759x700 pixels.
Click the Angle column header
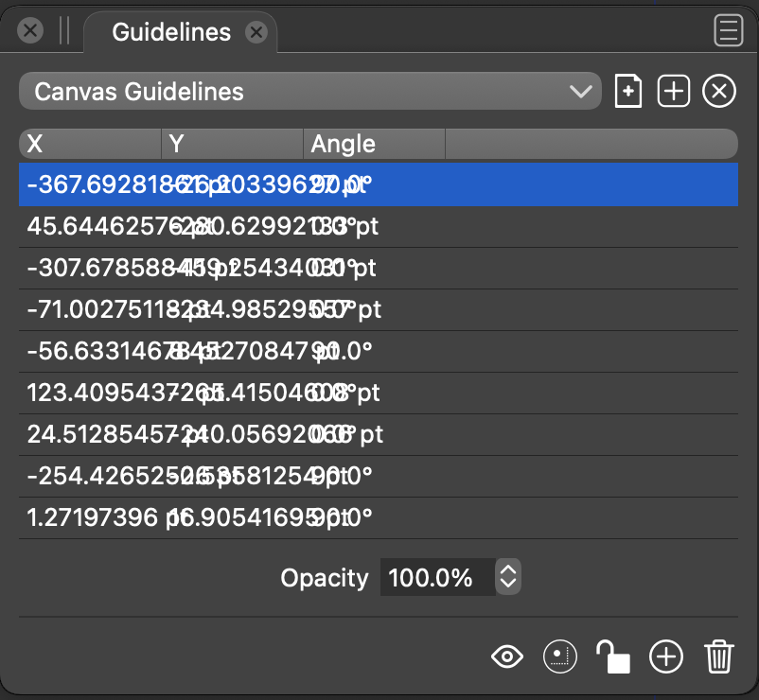[374, 144]
